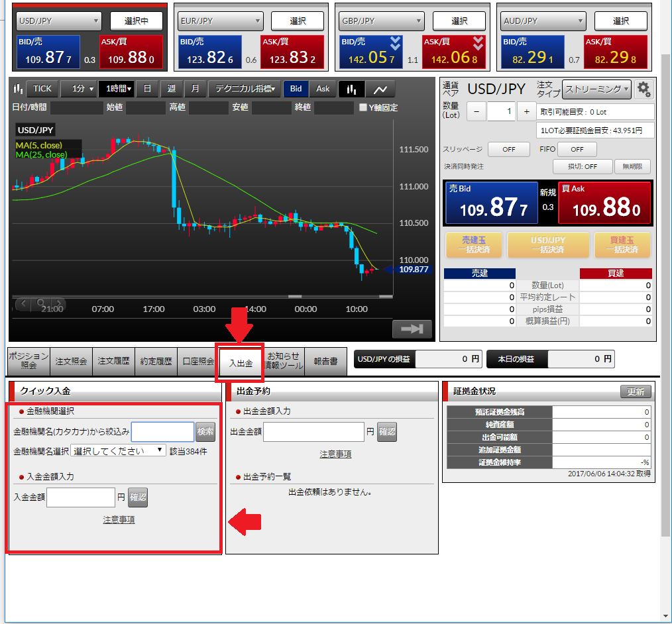Click the 検索 bank search button
The image size is (672, 624).
click(x=205, y=431)
